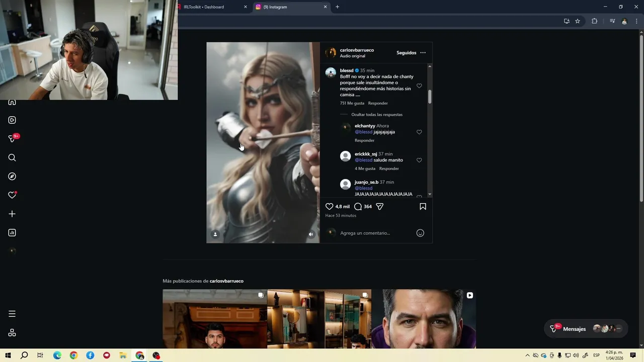
Task: Like elchantyy's reply with the small heart
Action: point(419,132)
